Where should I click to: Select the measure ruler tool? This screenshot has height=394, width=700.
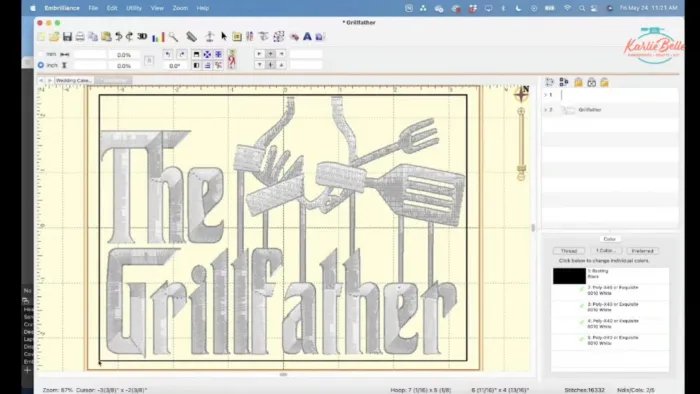pyautogui.click(x=192, y=37)
